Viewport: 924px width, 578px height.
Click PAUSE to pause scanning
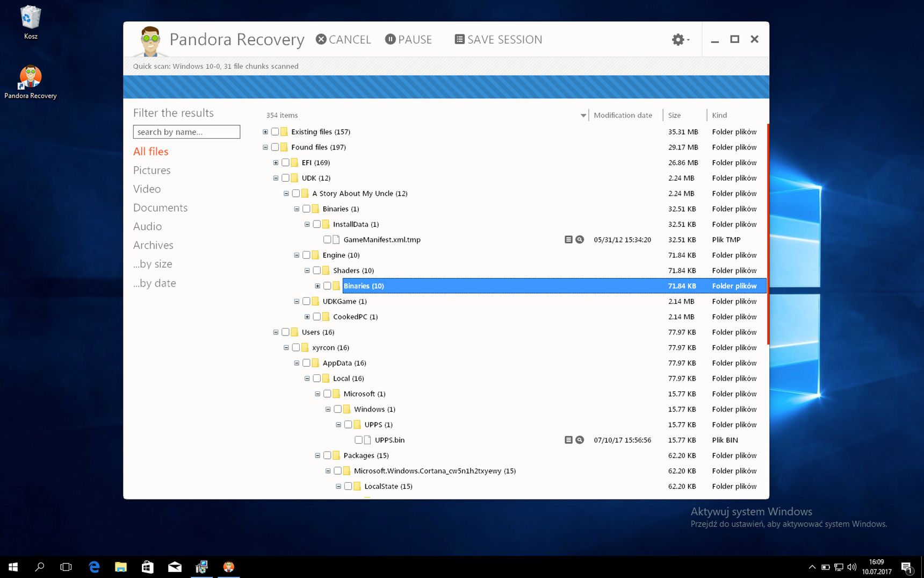tap(409, 40)
